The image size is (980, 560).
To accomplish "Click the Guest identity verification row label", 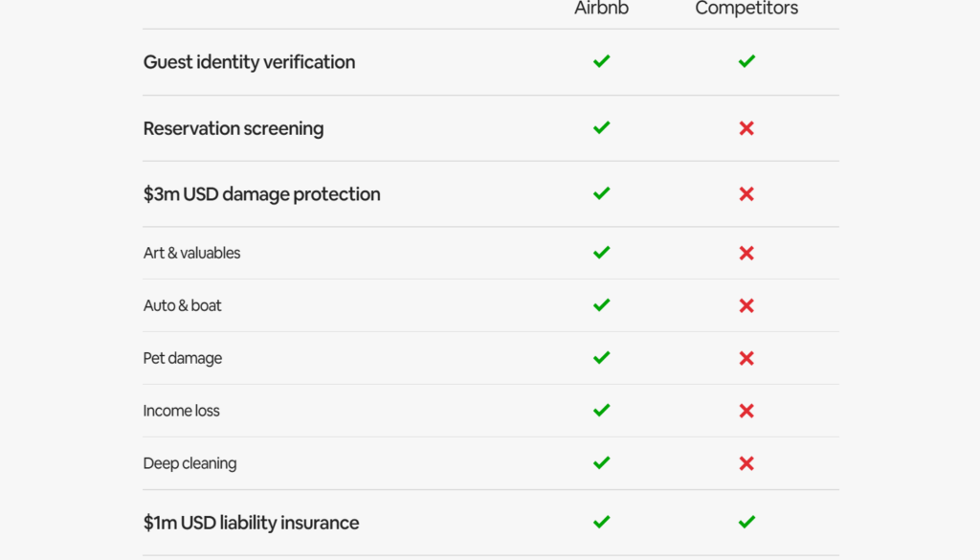I will (x=249, y=62).
